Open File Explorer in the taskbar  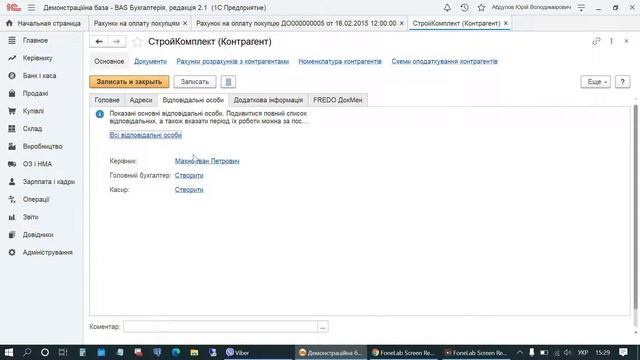pyautogui.click(x=194, y=352)
